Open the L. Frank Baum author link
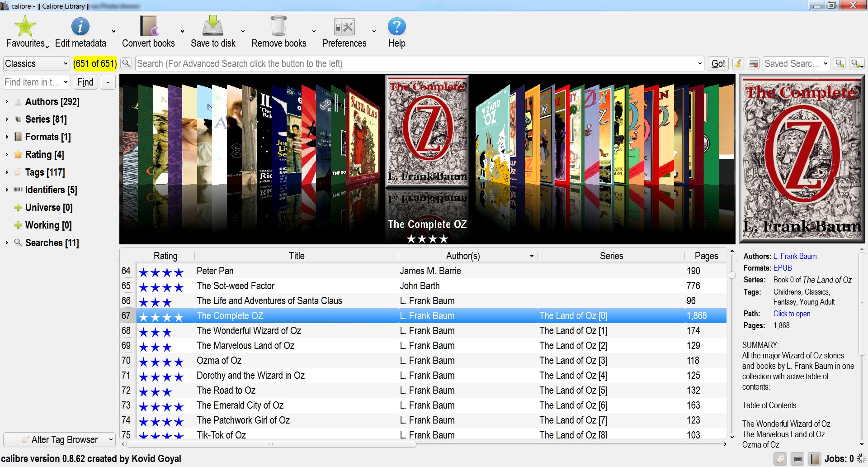868x467 pixels. coord(795,256)
